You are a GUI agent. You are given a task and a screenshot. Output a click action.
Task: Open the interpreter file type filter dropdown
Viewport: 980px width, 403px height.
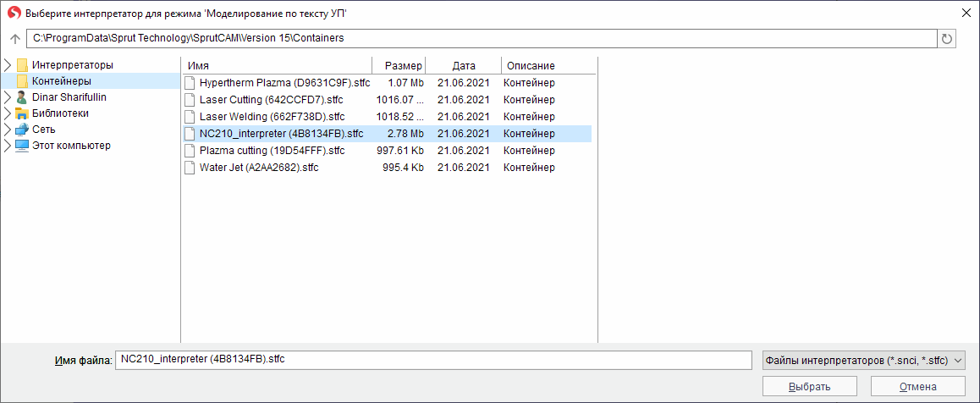pos(864,361)
